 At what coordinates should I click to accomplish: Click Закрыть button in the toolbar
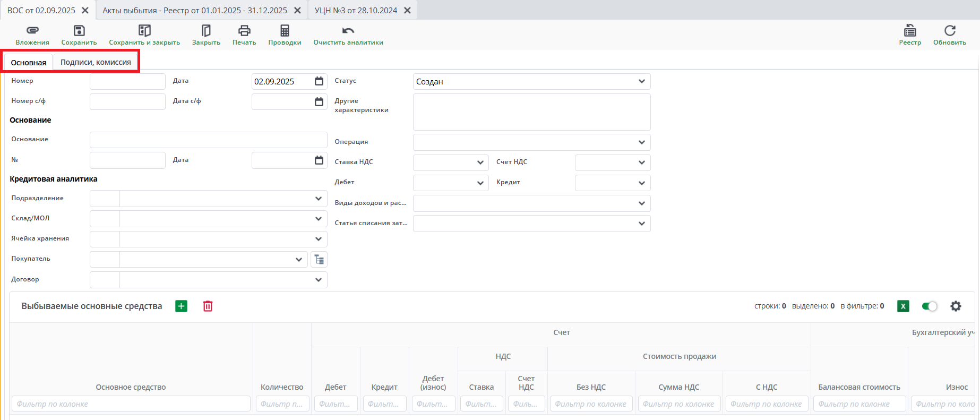pos(206,35)
